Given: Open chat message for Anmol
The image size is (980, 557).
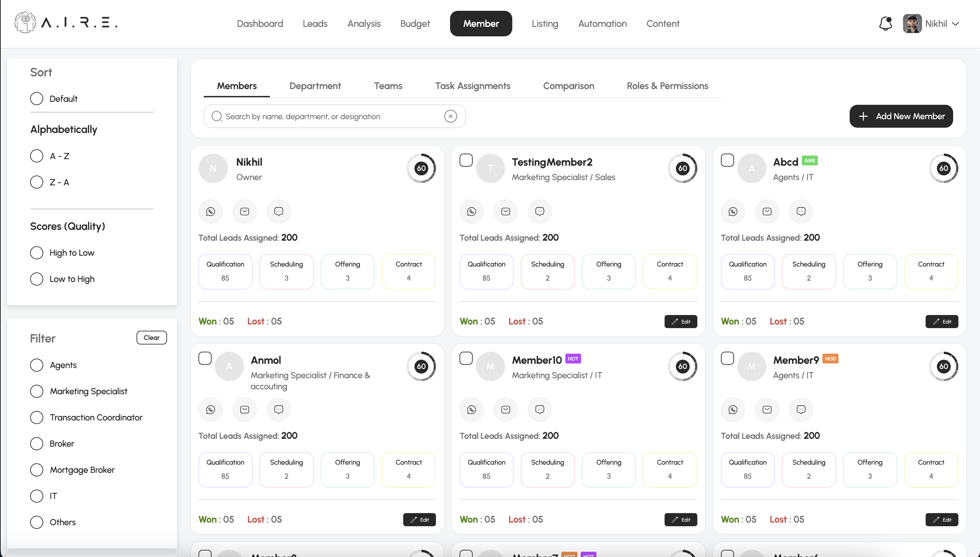Looking at the screenshot, I should [x=279, y=409].
